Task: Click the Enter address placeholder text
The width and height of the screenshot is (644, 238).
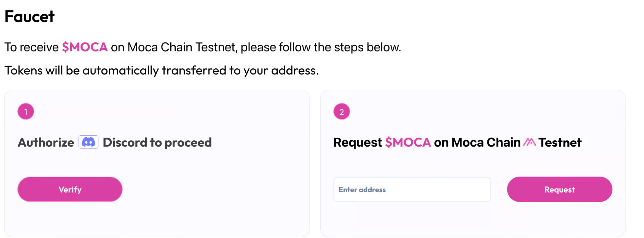Action: [362, 189]
